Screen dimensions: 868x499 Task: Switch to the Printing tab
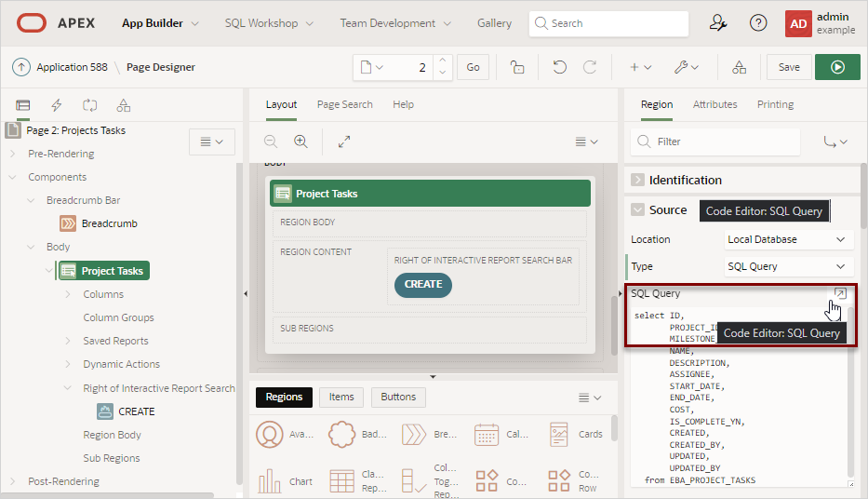(775, 104)
